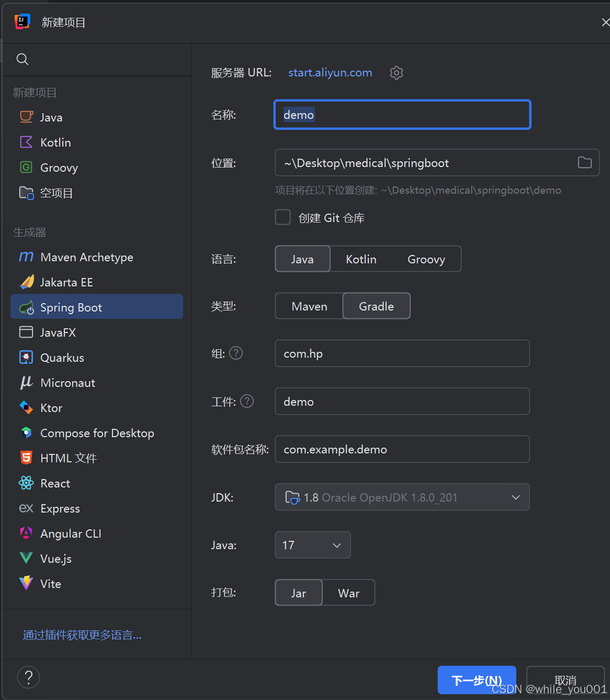
Task: Click the help icon next to 工件 (Artifact) label
Action: click(247, 402)
